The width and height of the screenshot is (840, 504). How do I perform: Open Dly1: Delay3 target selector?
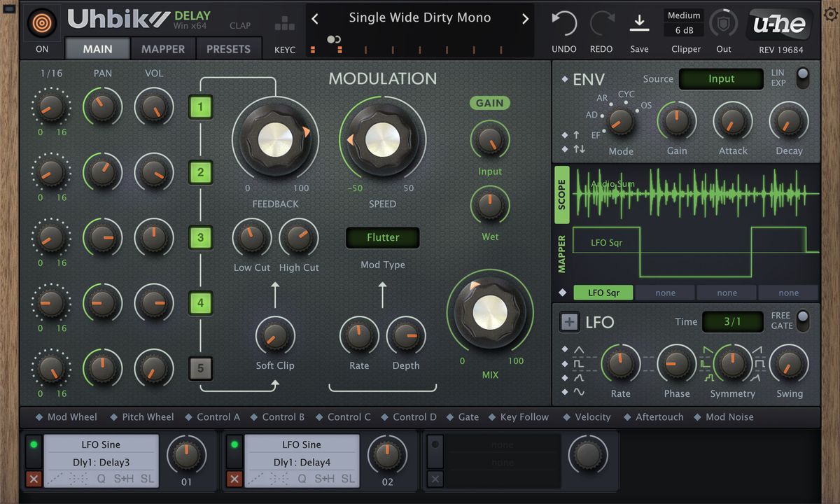pos(101,462)
